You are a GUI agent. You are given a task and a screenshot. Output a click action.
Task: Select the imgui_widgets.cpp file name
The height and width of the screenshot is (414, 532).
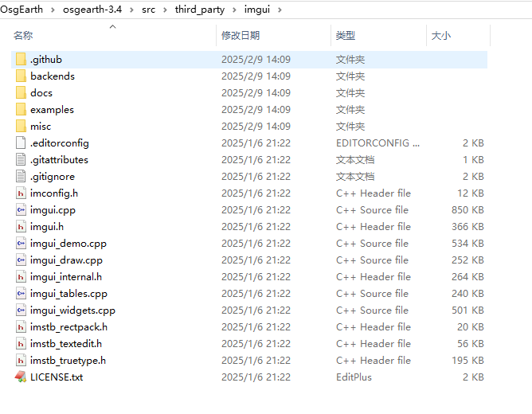(x=72, y=310)
